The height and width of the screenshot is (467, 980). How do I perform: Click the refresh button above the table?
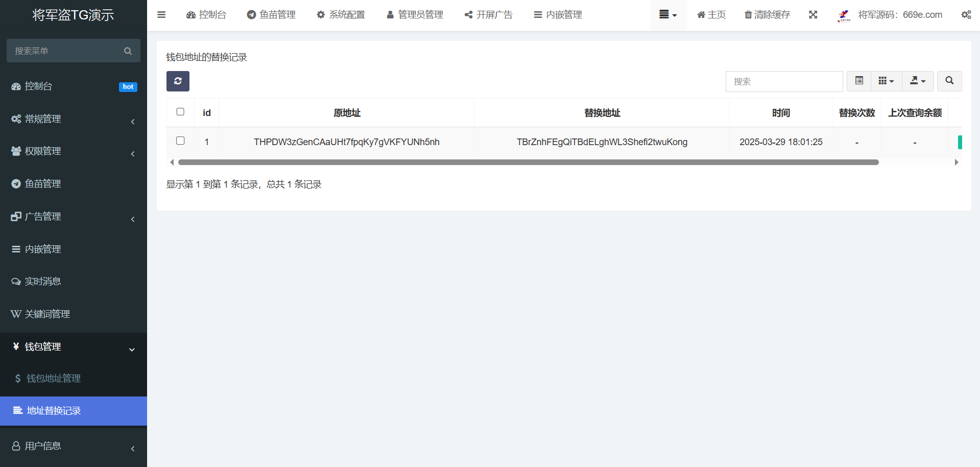[178, 81]
